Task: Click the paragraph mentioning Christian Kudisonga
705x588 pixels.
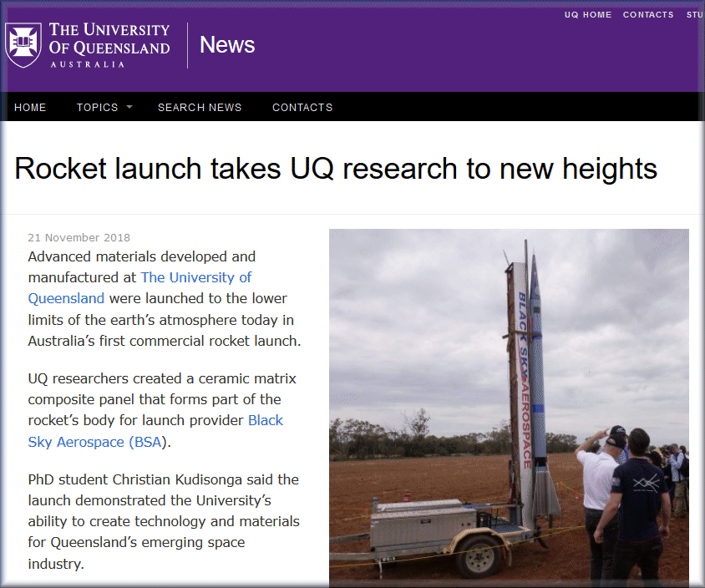Action: [164, 521]
